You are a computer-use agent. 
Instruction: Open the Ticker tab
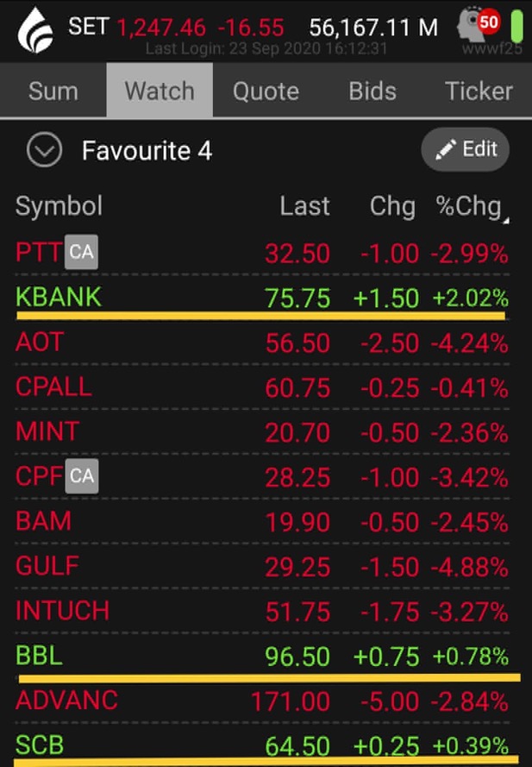pos(479,91)
